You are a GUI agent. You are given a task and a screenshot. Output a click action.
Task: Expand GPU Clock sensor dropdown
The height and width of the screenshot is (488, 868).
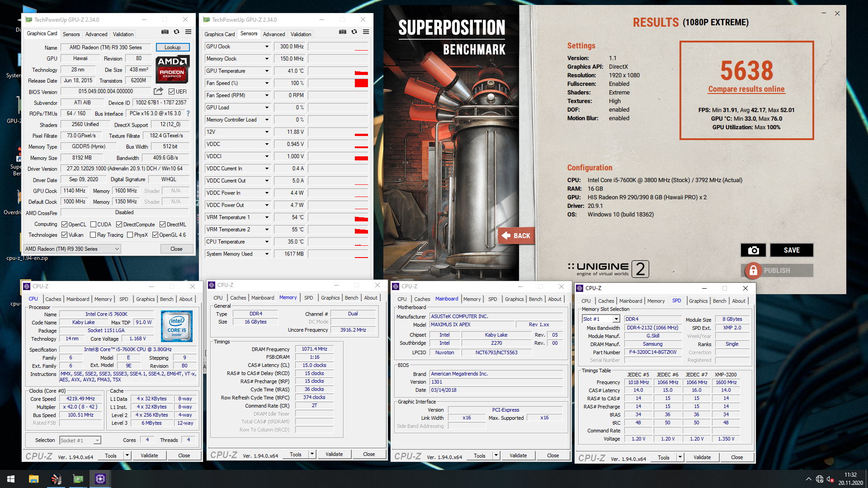(267, 47)
